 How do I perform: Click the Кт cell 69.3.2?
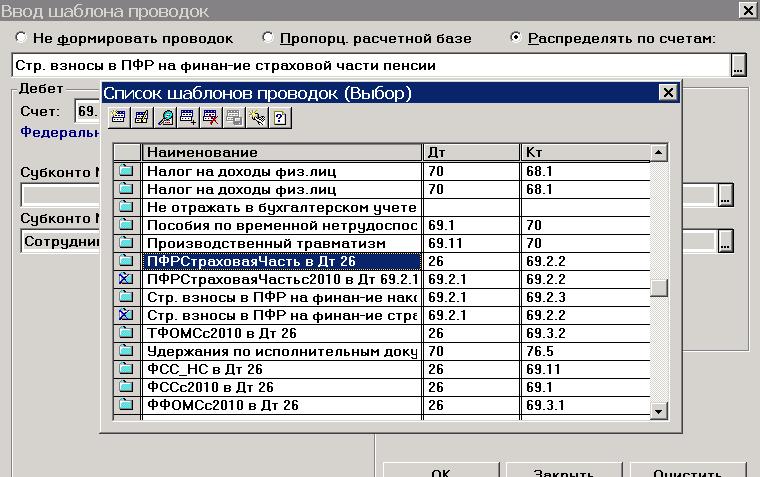(x=586, y=333)
